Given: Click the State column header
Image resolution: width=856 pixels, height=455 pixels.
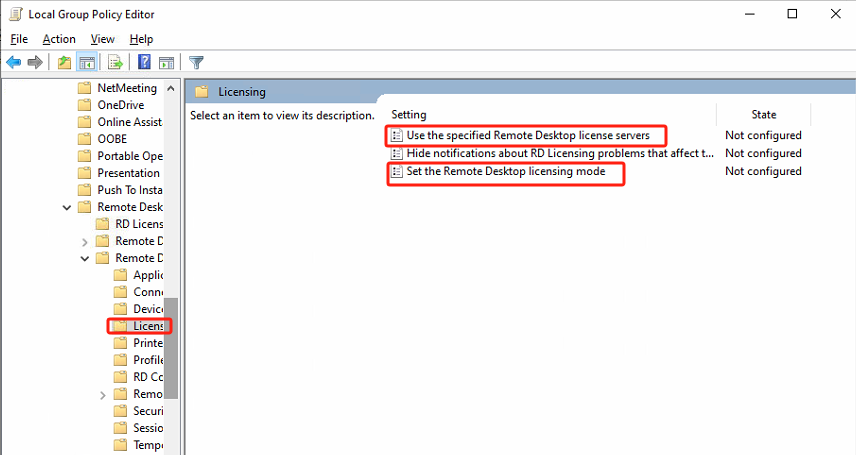Looking at the screenshot, I should click(x=763, y=115).
